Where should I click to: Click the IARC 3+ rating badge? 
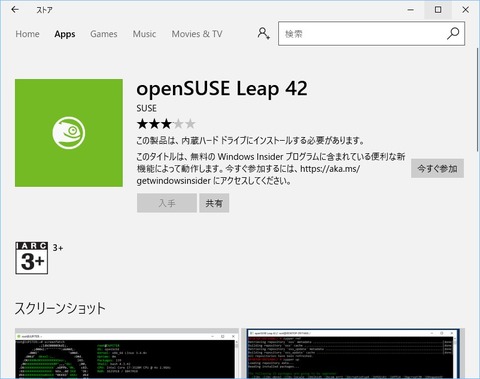point(32,258)
